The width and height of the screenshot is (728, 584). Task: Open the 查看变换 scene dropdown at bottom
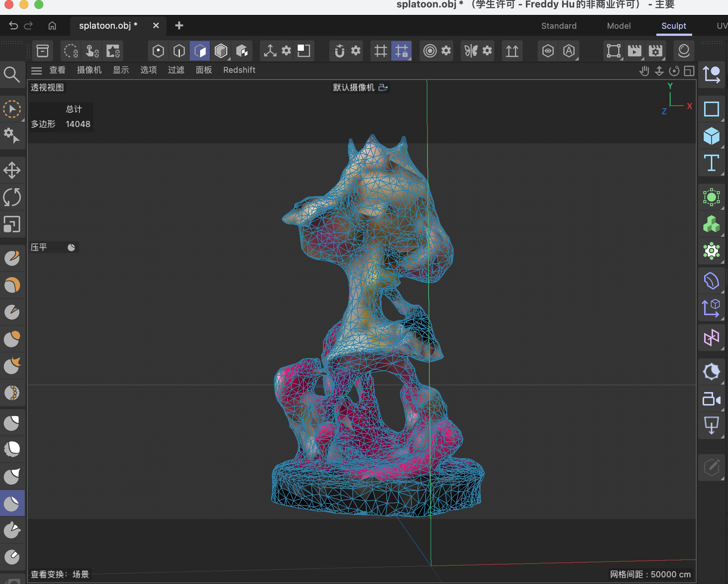coord(59,575)
